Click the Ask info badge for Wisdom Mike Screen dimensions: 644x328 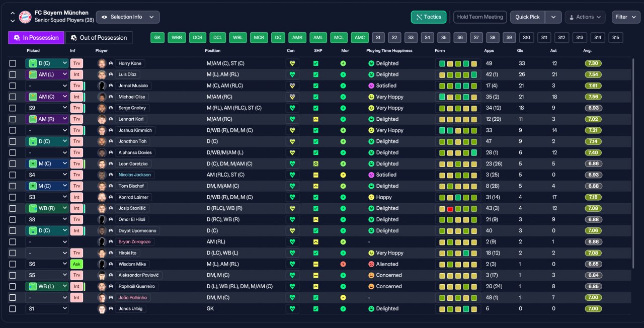pyautogui.click(x=76, y=264)
